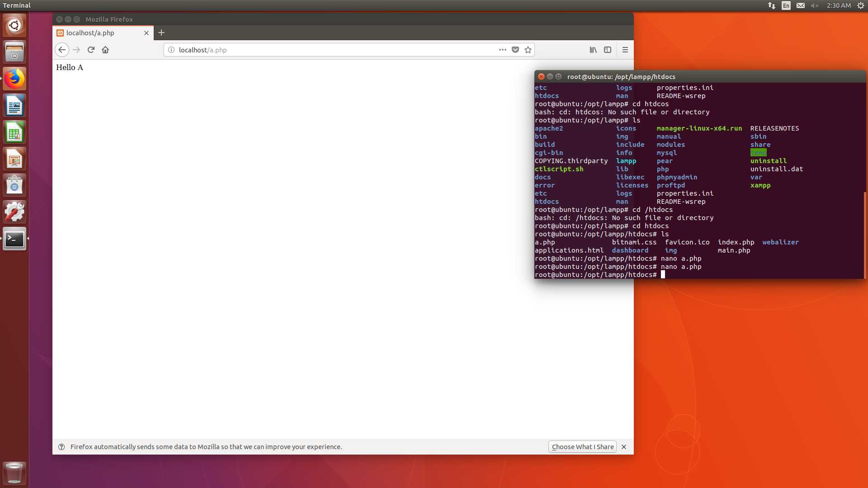Click dashboard in terminal listing

pyautogui.click(x=630, y=250)
